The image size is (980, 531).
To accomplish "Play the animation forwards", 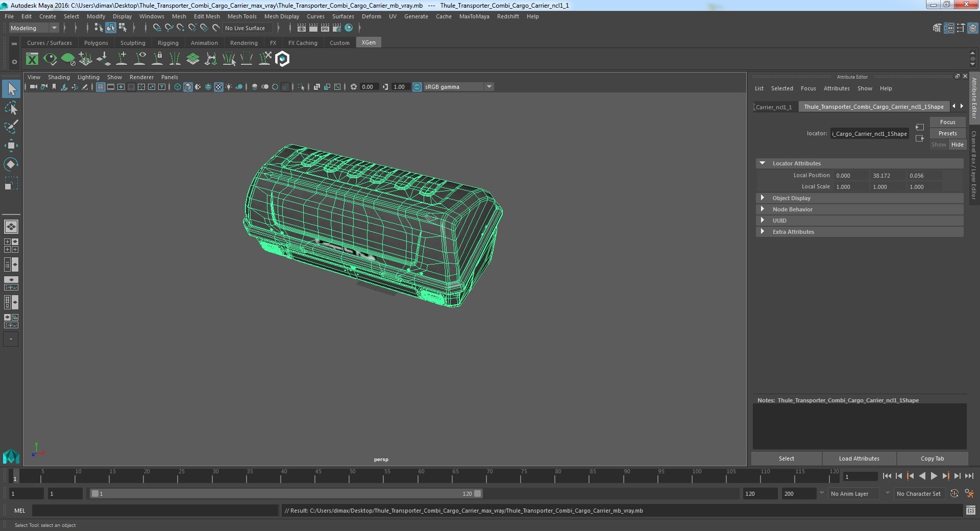I will pos(934,476).
